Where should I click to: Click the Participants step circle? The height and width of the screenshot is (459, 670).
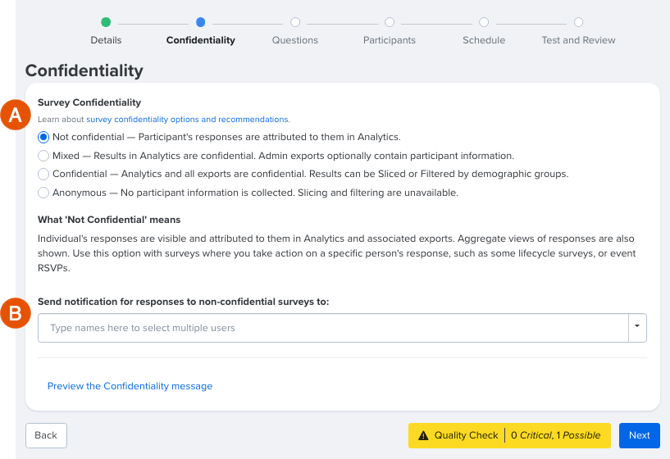pos(389,22)
